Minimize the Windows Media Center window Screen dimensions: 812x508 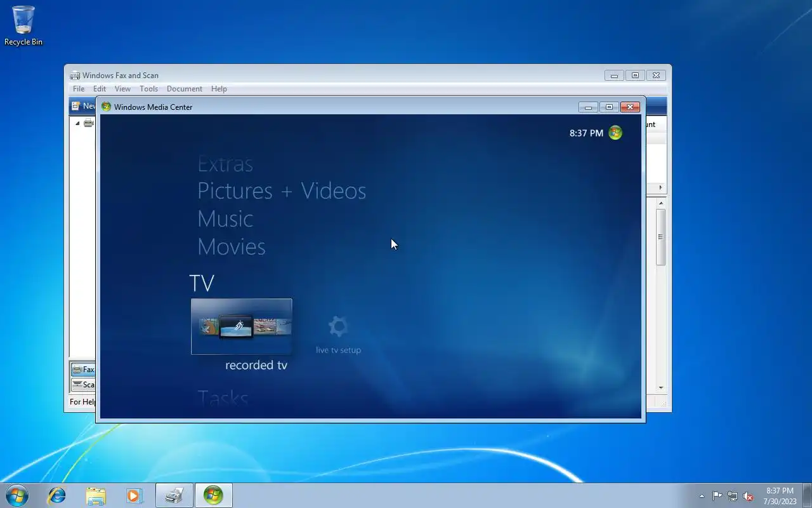[588, 107]
